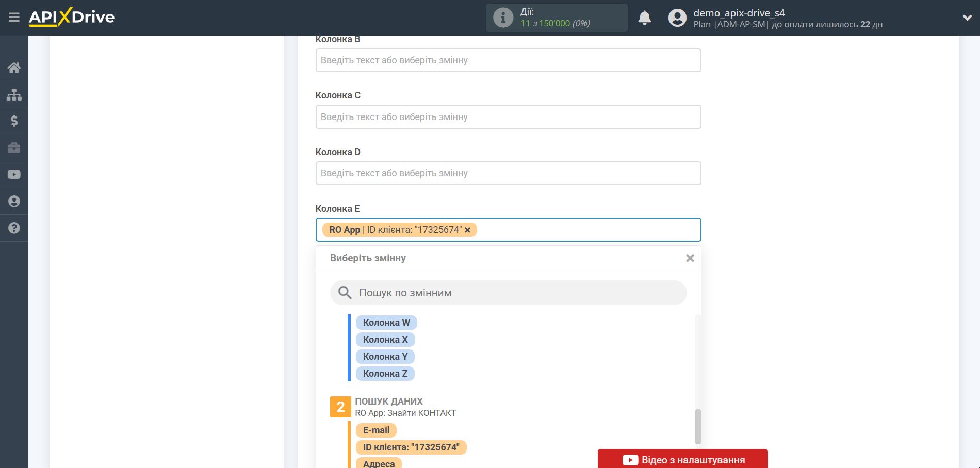Click the variable list scrollbar
This screenshot has width=980, height=468.
point(698,426)
